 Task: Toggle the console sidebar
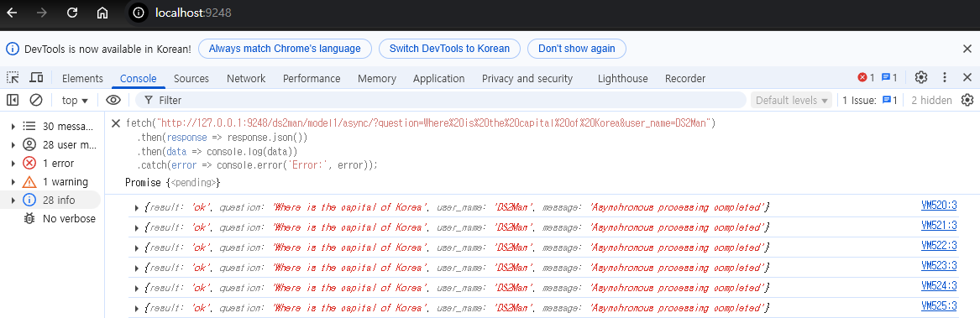[x=13, y=100]
